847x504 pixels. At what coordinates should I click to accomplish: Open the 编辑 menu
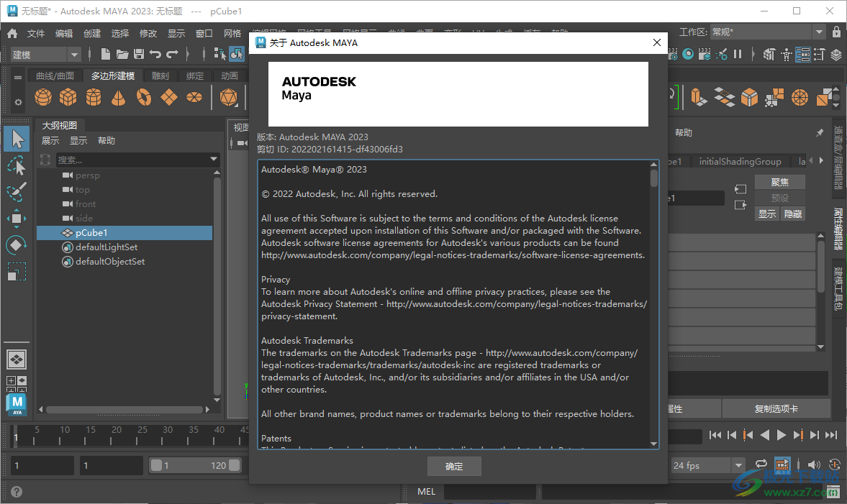[x=64, y=34]
